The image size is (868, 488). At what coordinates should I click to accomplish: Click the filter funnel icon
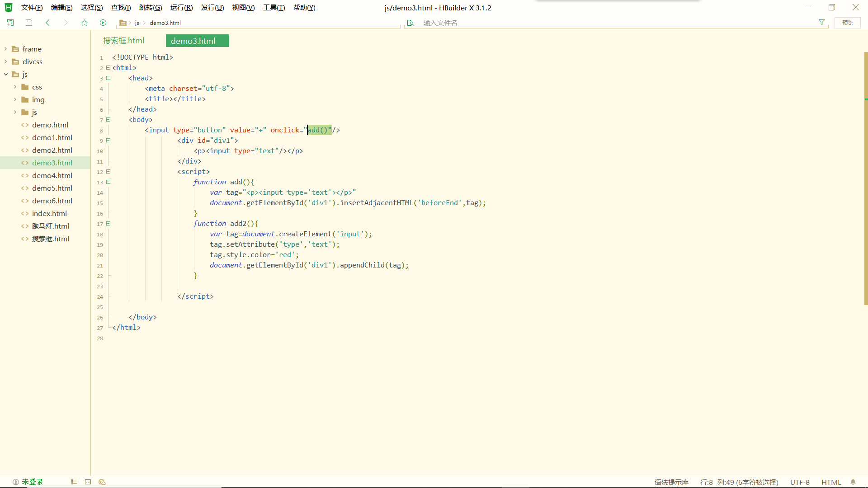point(821,23)
